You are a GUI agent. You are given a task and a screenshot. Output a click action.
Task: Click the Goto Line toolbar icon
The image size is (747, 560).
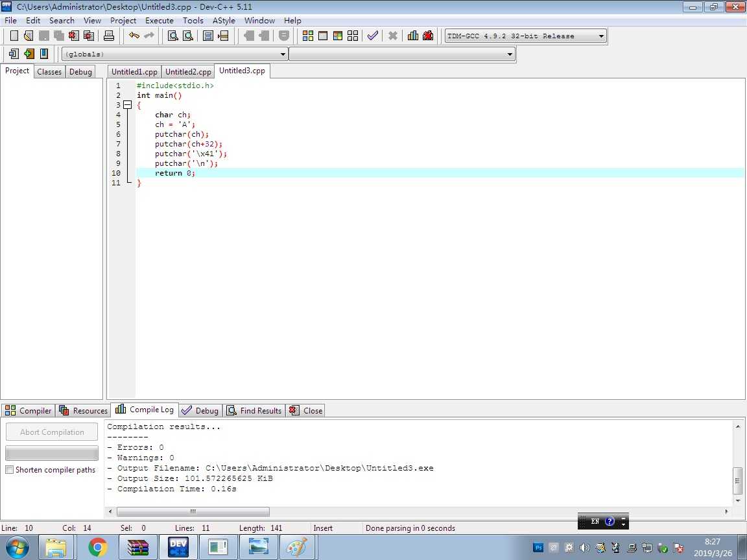tap(224, 36)
